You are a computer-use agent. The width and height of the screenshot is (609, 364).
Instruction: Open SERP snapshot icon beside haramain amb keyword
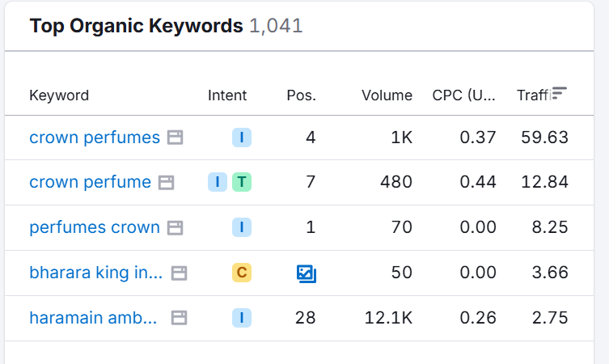click(179, 318)
